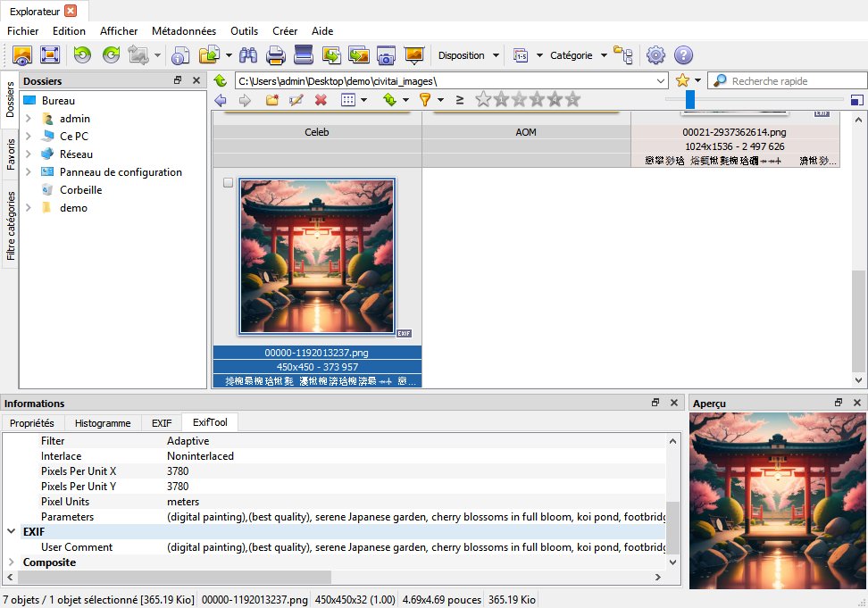Select the blank unrated star filter
The height and width of the screenshot is (608, 868).
coord(483,100)
